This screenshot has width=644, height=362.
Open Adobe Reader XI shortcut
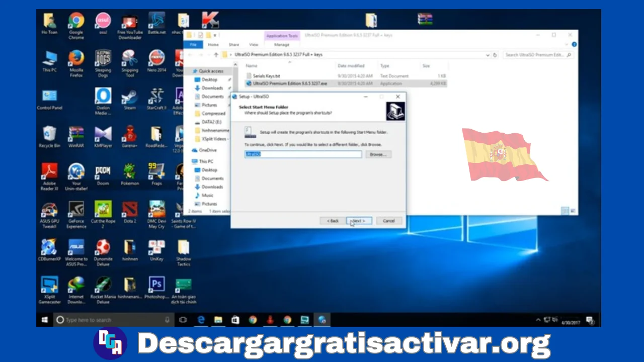pos(49,177)
